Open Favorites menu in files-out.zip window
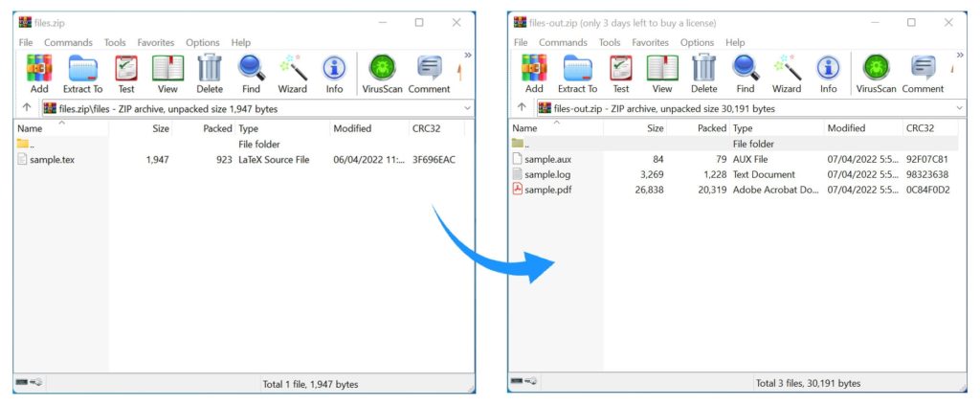The height and width of the screenshot is (406, 980). pyautogui.click(x=650, y=42)
